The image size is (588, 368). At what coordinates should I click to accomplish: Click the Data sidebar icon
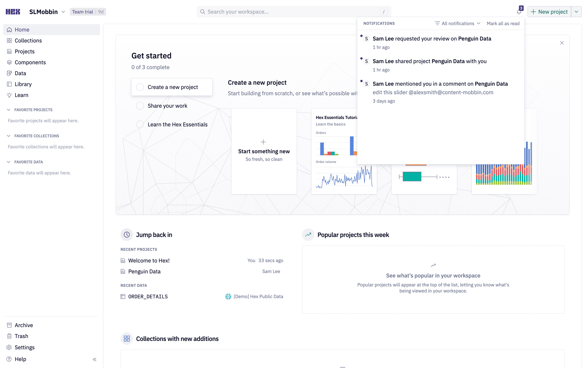click(9, 73)
